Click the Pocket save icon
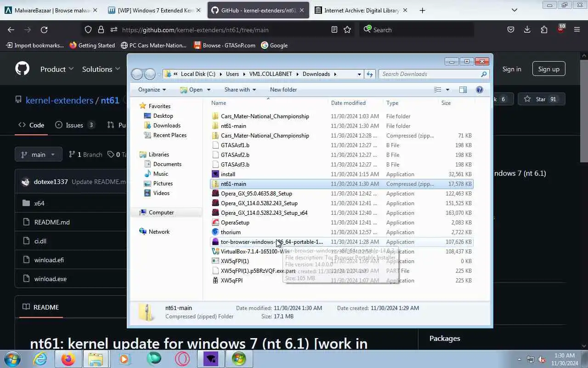 click(x=511, y=29)
